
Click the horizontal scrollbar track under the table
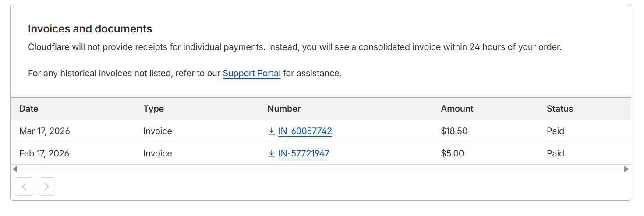click(x=321, y=169)
